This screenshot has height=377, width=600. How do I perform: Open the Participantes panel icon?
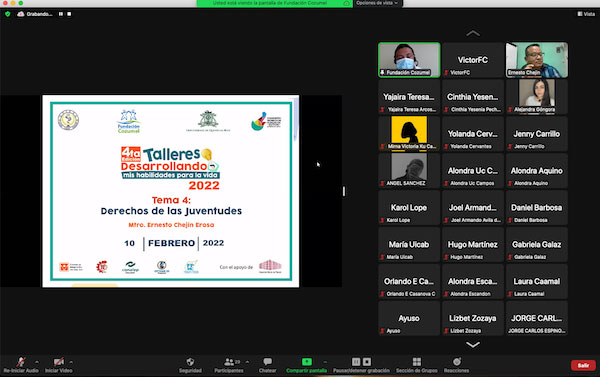point(229,362)
